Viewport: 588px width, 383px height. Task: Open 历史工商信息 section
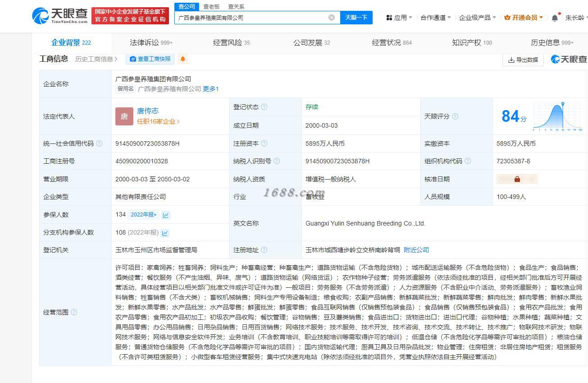pos(96,59)
